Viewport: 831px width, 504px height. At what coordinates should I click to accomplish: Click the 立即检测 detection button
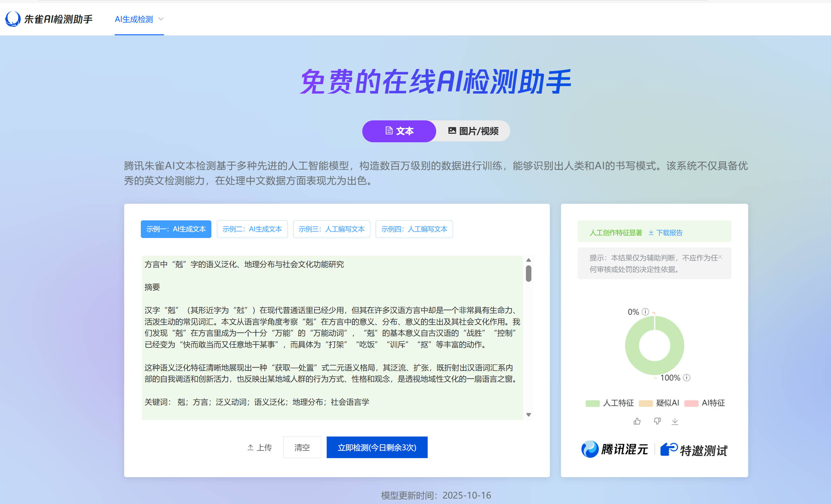coord(376,447)
